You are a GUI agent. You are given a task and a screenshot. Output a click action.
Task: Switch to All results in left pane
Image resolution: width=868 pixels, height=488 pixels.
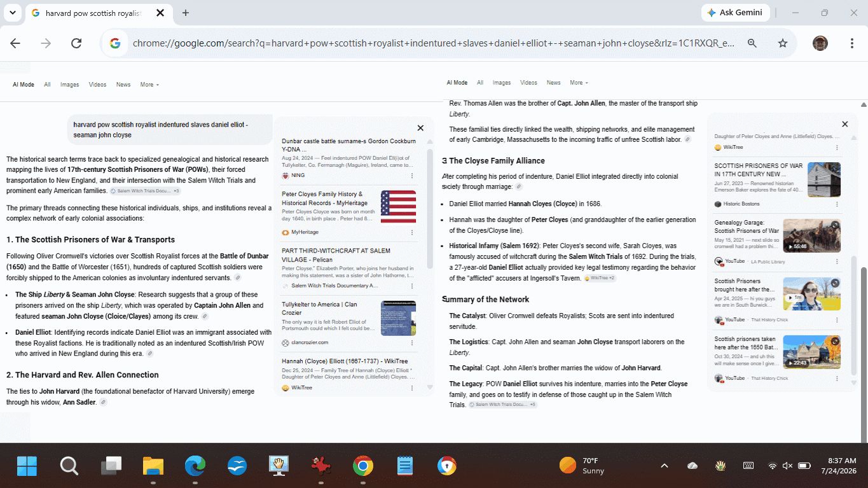click(47, 85)
